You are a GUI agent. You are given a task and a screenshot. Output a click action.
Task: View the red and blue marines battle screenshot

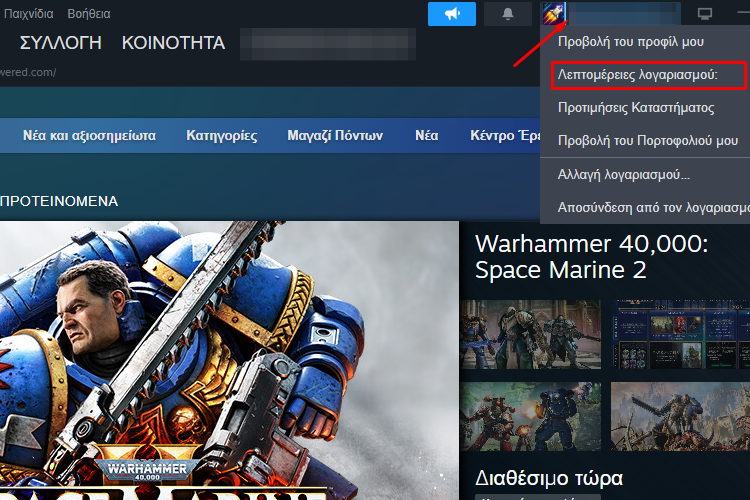530,416
